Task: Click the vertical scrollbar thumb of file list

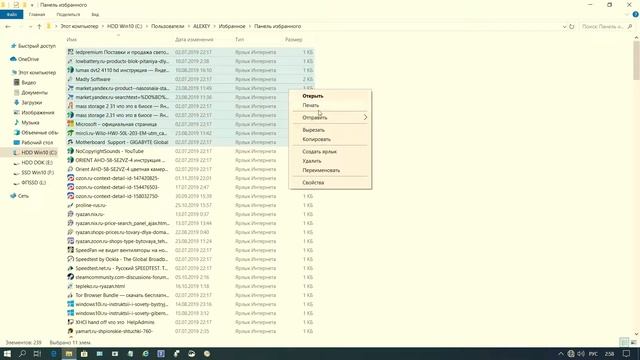Action: click(636, 61)
